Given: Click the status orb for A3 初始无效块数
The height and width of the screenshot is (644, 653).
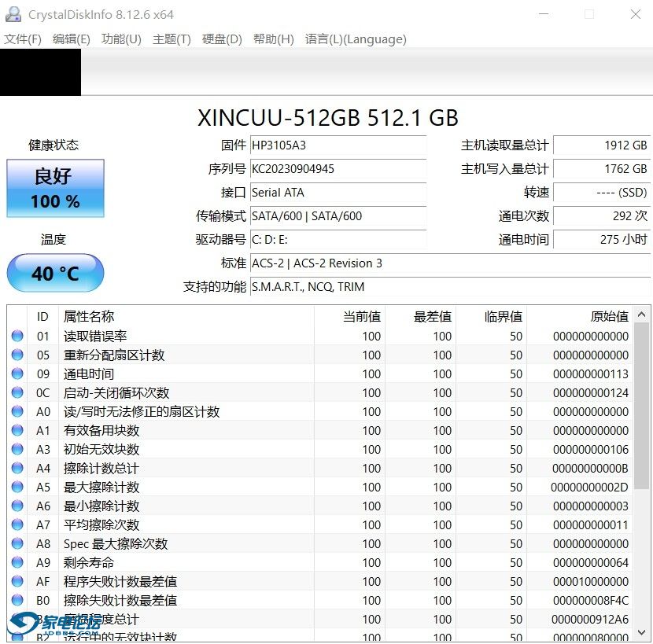Looking at the screenshot, I should (17, 449).
